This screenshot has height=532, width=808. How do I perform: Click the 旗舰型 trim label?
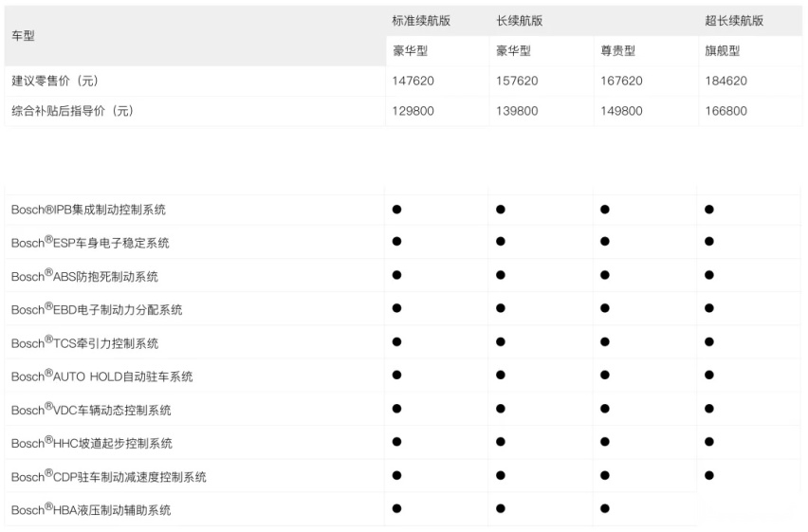click(x=722, y=50)
